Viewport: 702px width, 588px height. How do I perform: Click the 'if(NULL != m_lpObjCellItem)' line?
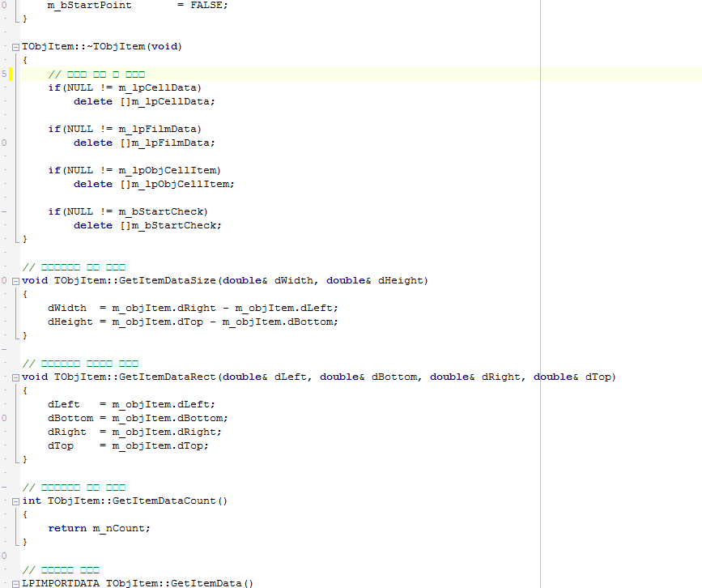coord(134,170)
